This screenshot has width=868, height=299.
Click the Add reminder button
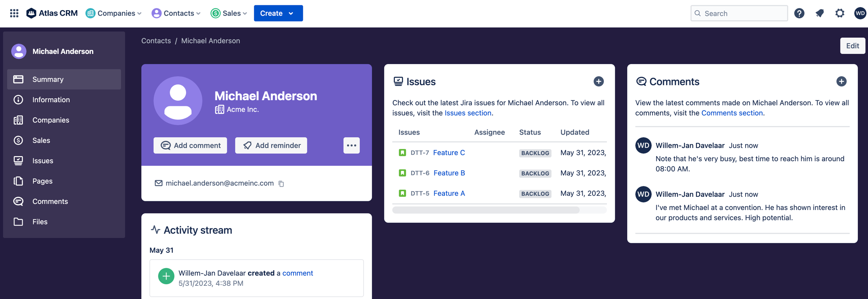coord(271,146)
